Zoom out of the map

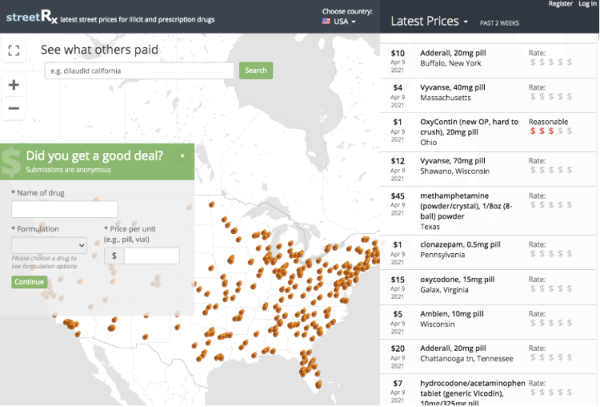click(x=13, y=108)
